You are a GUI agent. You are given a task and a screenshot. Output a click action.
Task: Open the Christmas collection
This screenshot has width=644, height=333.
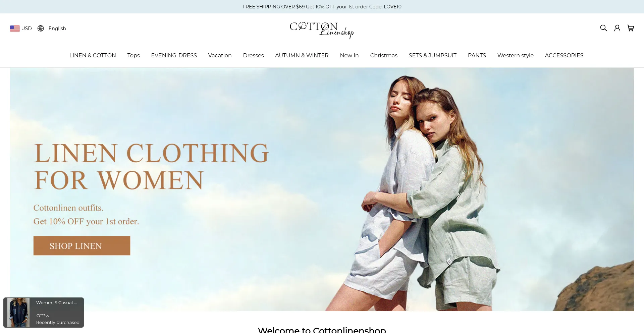coord(384,55)
